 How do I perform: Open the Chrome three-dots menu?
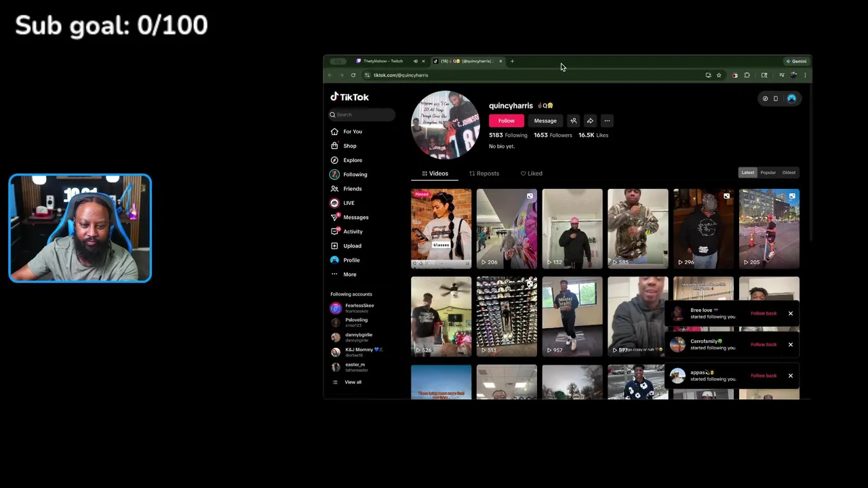[x=805, y=75]
